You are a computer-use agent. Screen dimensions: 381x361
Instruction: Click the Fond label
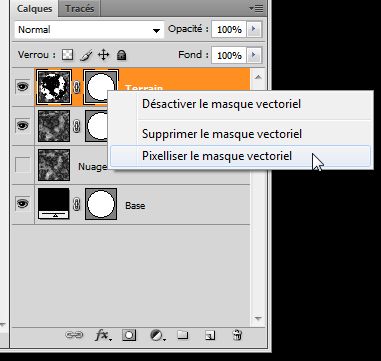tap(192, 54)
